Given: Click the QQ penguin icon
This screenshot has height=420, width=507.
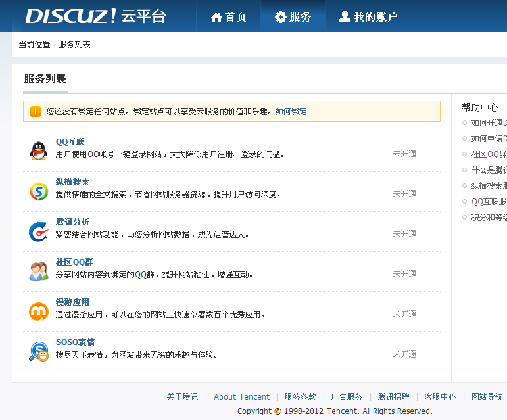Looking at the screenshot, I should pos(39,151).
